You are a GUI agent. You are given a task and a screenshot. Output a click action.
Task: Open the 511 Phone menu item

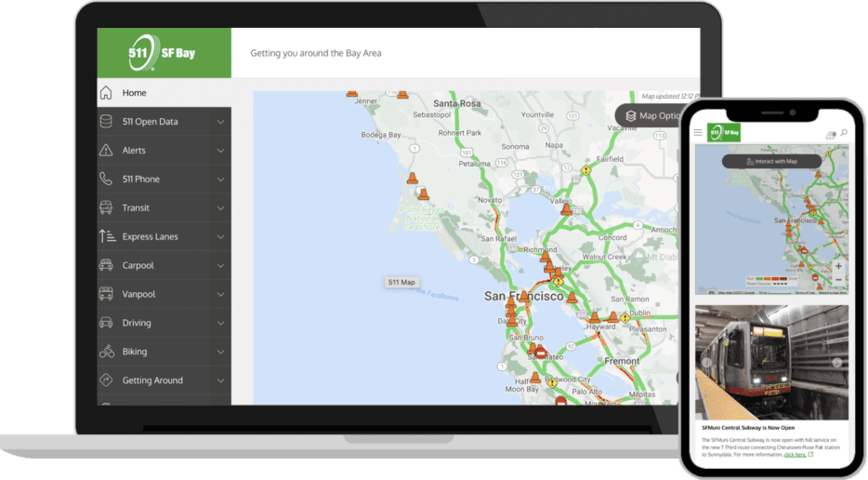(164, 179)
